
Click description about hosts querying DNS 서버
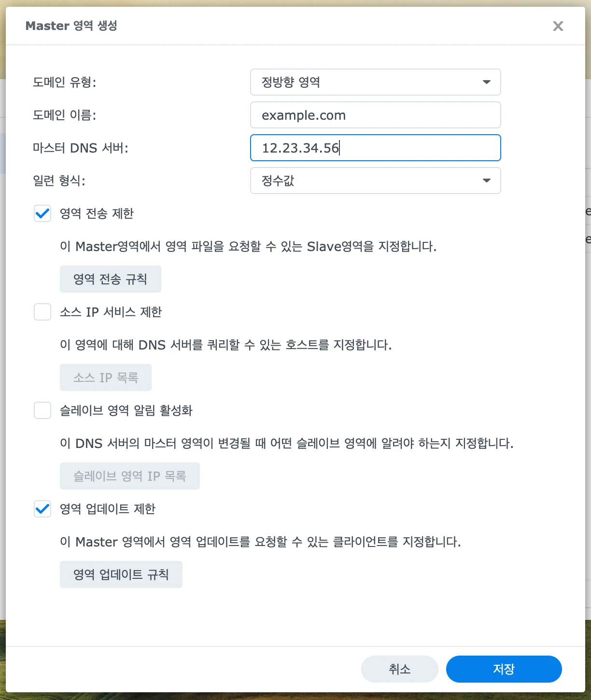coord(226,345)
